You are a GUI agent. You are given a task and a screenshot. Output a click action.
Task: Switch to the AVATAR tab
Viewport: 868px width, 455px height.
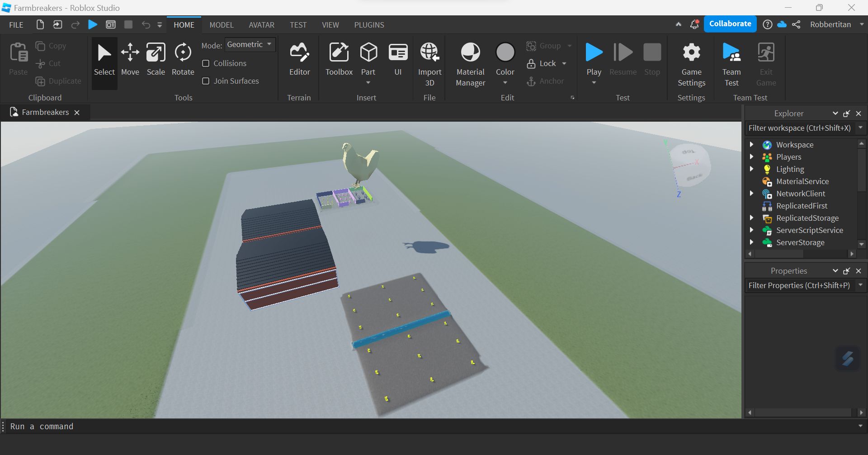coord(261,25)
